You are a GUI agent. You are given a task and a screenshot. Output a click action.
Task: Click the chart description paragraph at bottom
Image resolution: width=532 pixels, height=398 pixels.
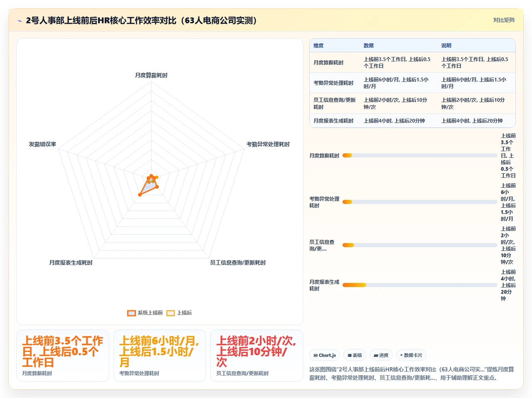click(412, 373)
